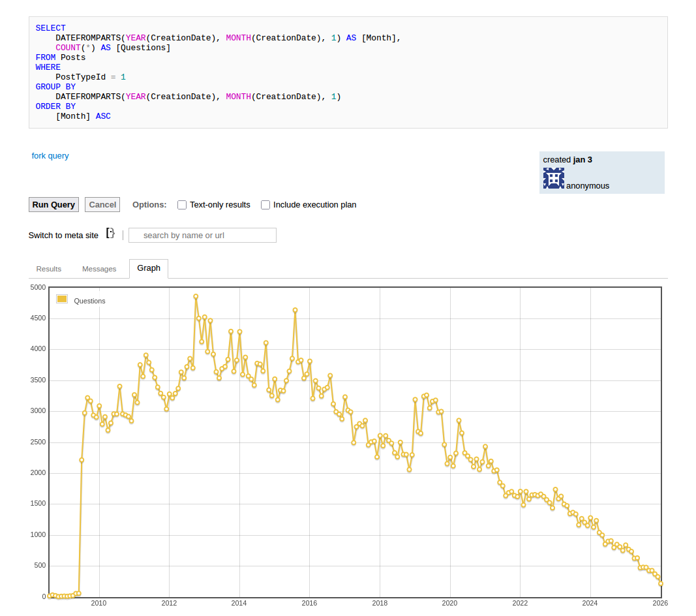Click the 2009 data point near 2200
The image size is (696, 616).
click(x=82, y=460)
